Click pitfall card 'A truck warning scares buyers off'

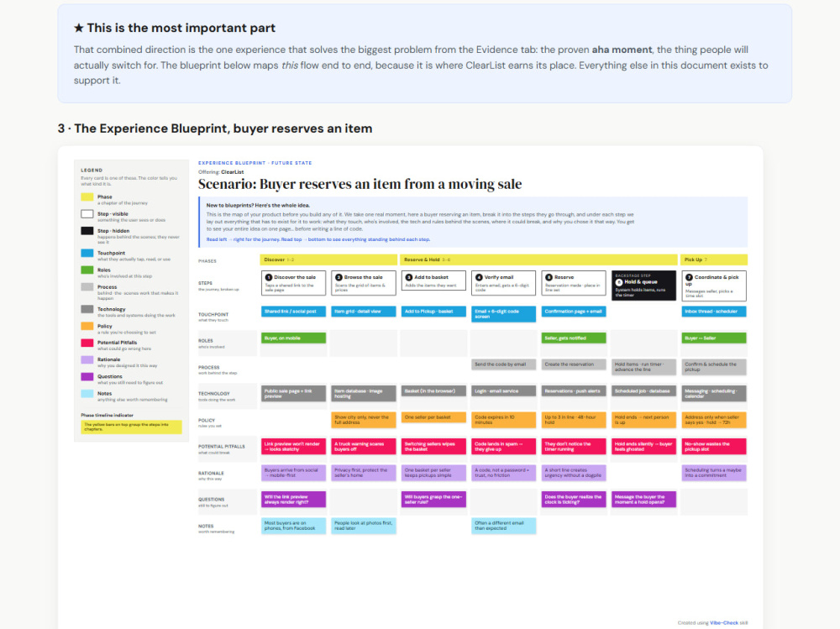pyautogui.click(x=364, y=447)
